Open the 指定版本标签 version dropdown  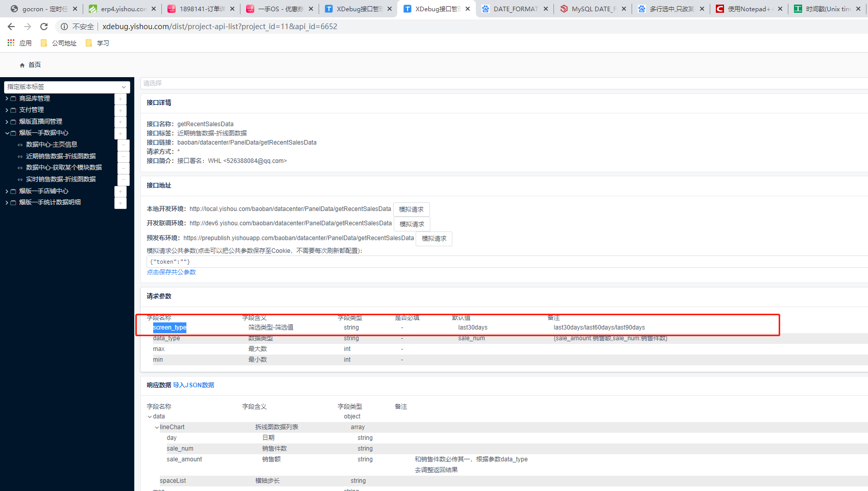coord(67,87)
